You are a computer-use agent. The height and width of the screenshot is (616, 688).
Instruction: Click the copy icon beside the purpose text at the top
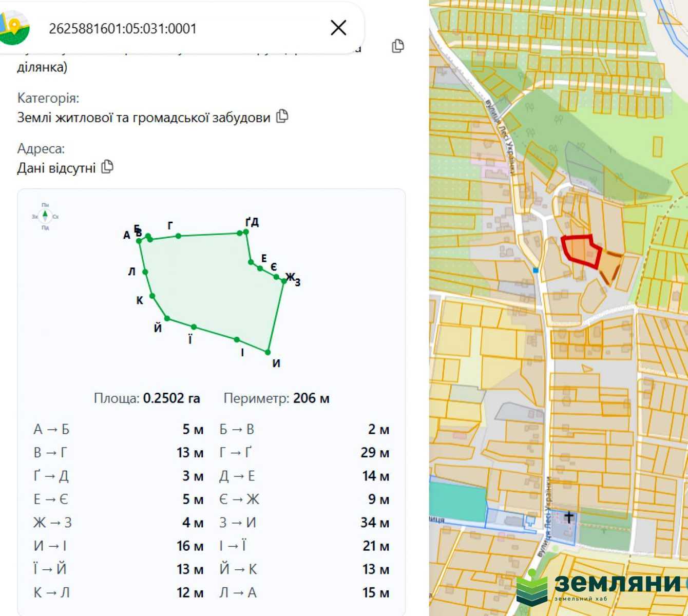(x=398, y=46)
